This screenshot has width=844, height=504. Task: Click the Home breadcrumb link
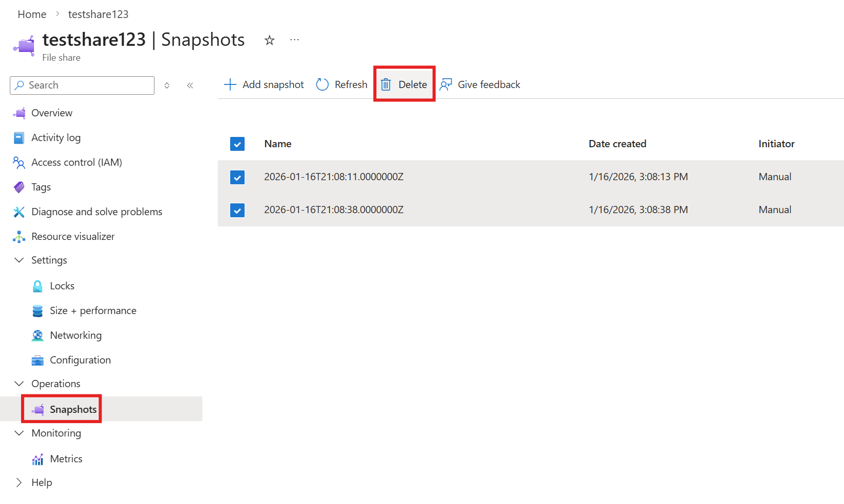click(x=31, y=14)
